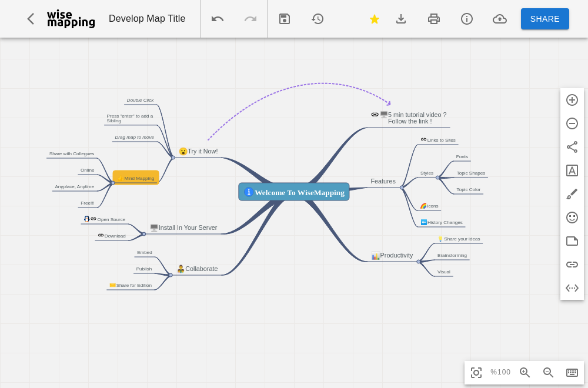Select the 'Topic Color' subtopic
The height and width of the screenshot is (388, 588).
click(x=469, y=190)
